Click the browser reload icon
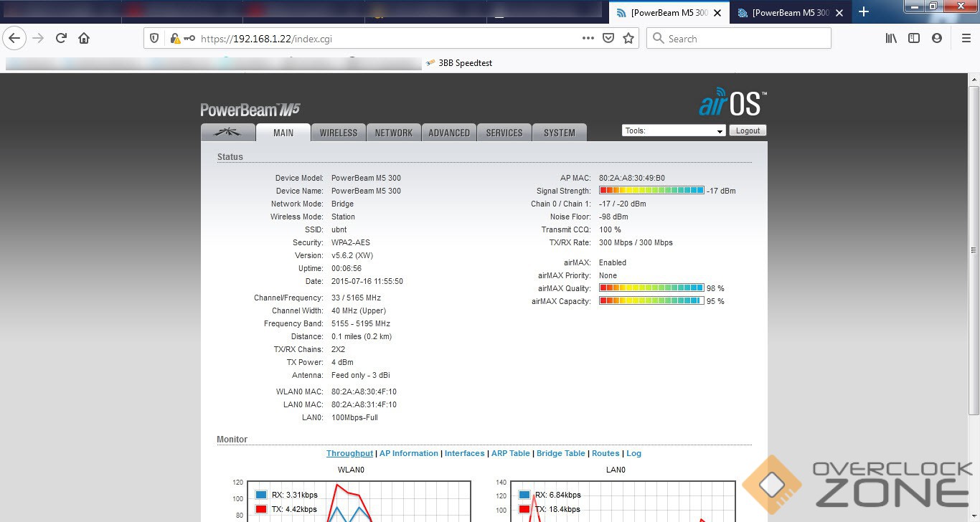980x522 pixels. click(x=61, y=39)
